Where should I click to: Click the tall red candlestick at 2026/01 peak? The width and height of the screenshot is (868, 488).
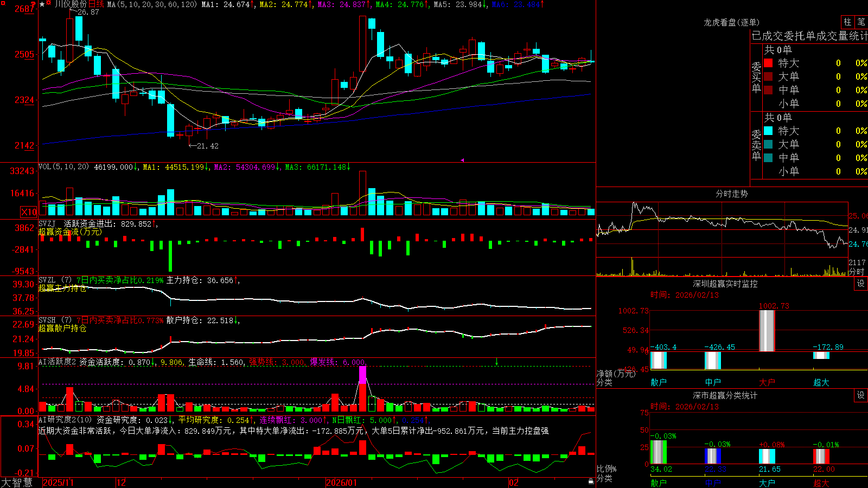pyautogui.click(x=362, y=43)
